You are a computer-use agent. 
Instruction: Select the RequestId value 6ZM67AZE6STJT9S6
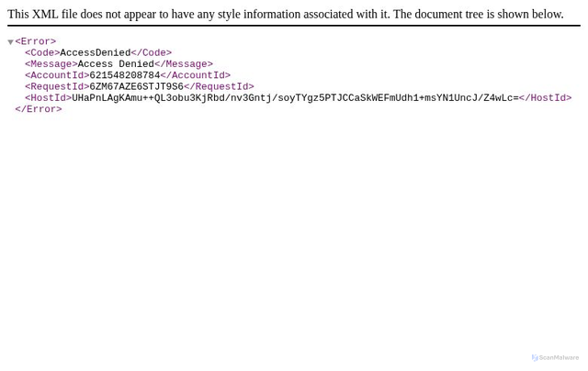pos(137,86)
